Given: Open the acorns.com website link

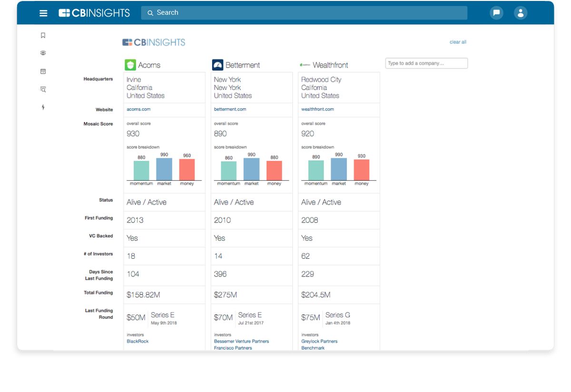Looking at the screenshot, I should click(138, 109).
